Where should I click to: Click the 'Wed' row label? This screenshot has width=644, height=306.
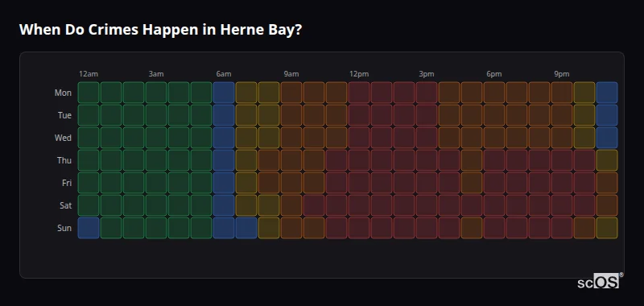pyautogui.click(x=63, y=138)
